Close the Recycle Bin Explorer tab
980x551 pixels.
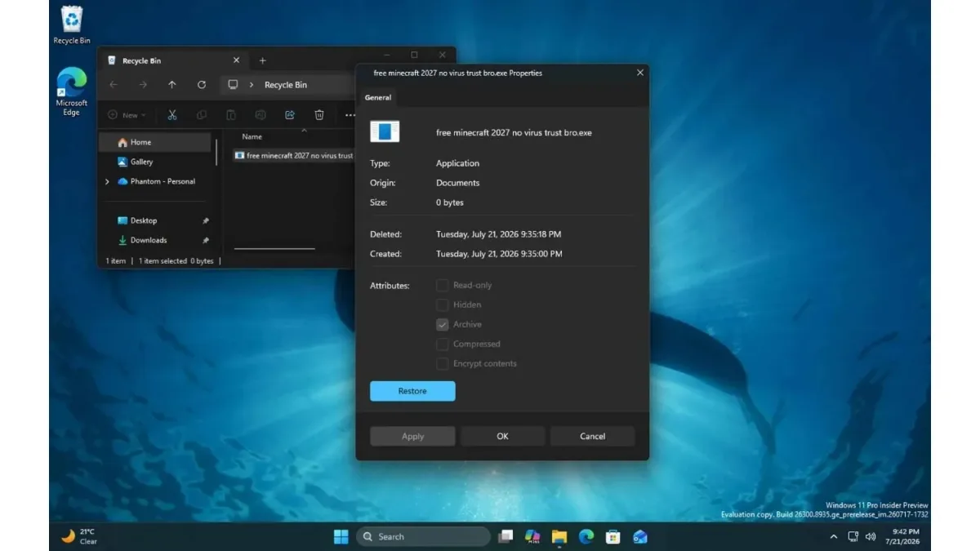(236, 60)
